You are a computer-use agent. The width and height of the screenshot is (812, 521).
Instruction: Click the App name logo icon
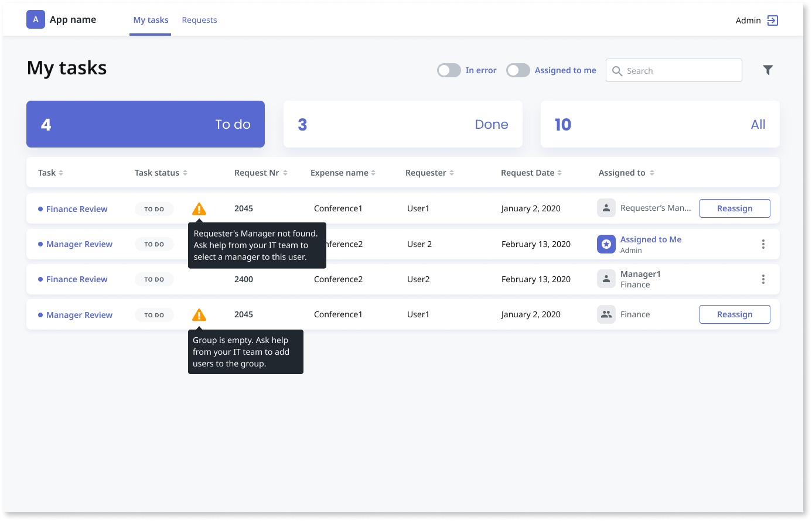[36, 19]
